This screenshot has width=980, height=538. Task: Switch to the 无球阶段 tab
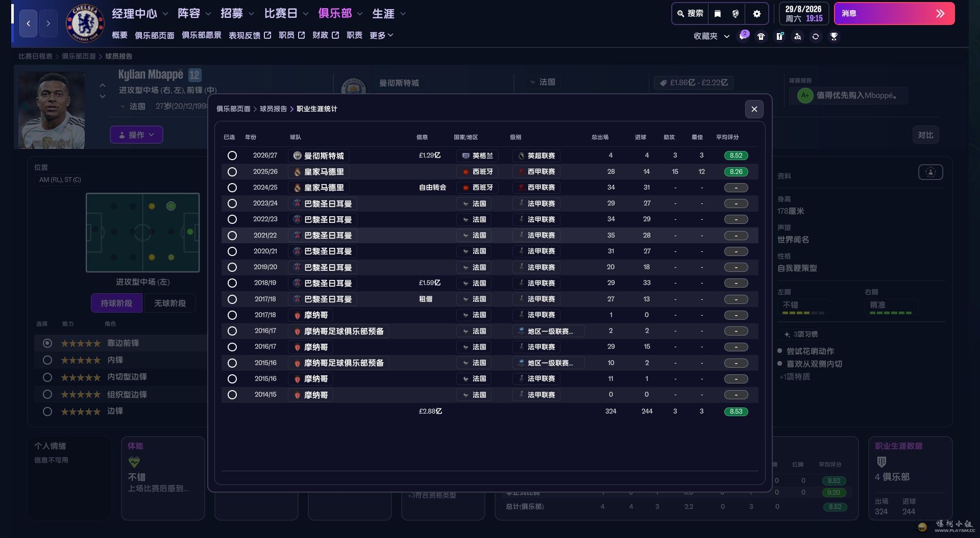(169, 303)
